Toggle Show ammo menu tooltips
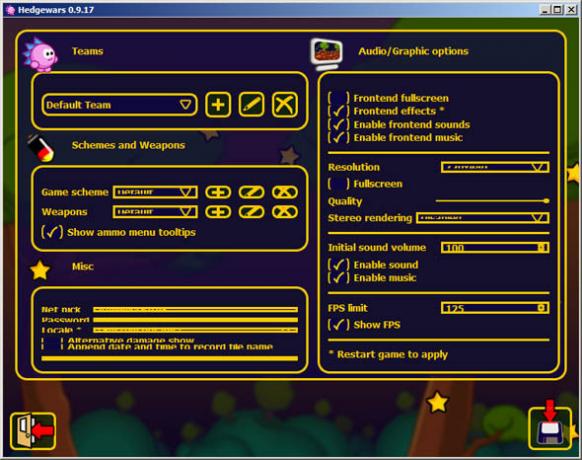582x460 pixels. coord(52,232)
